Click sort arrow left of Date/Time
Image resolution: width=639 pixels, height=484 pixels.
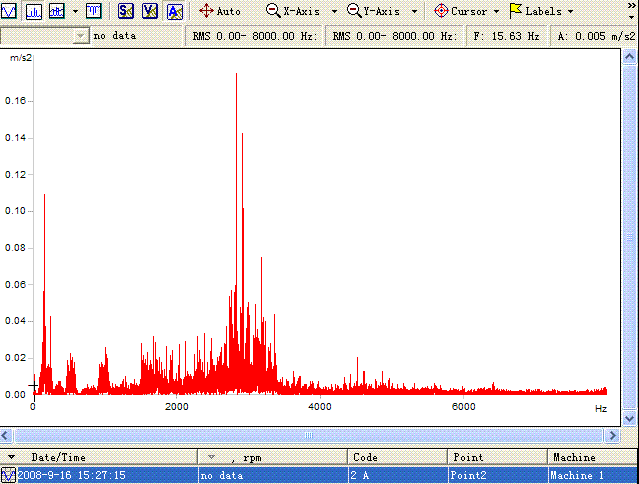11,457
